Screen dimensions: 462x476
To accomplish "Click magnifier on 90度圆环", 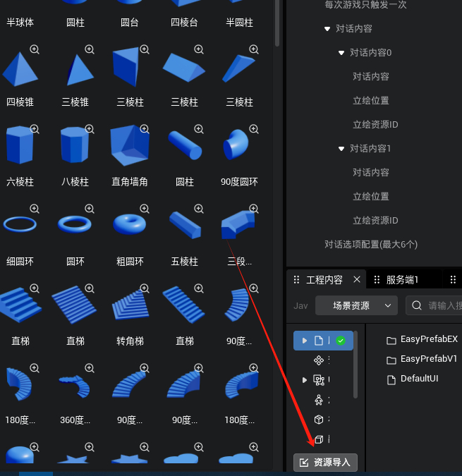I will tap(254, 129).
